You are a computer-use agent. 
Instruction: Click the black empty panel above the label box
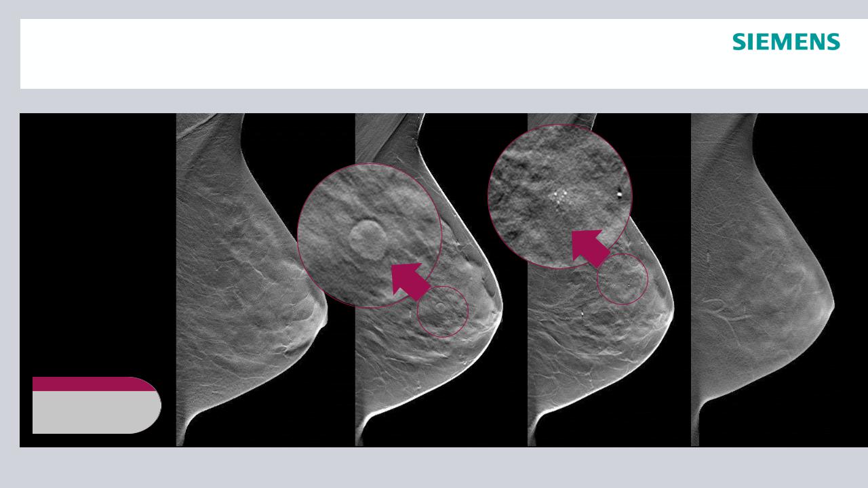(x=98, y=244)
